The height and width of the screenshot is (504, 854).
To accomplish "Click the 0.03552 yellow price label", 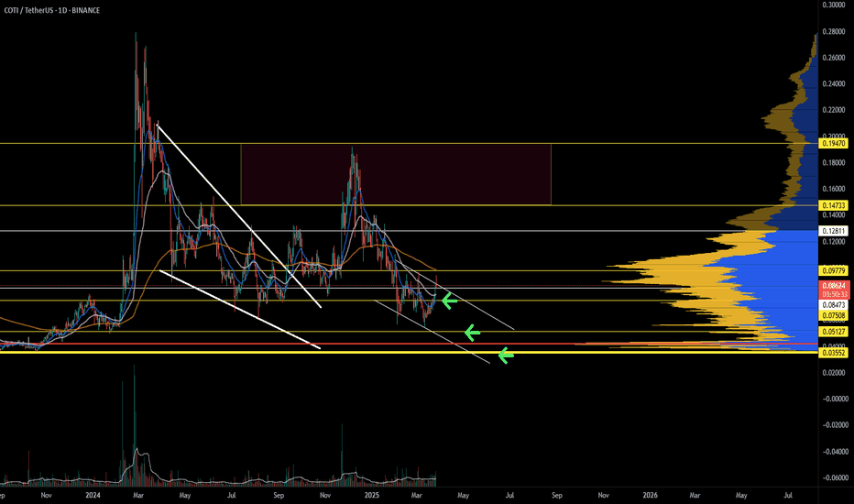I will [833, 353].
